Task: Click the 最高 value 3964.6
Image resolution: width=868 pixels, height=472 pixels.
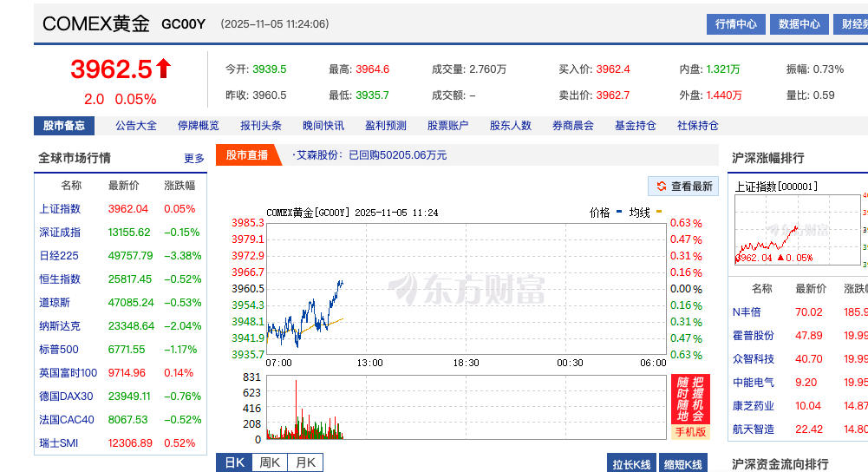Action: (x=373, y=69)
